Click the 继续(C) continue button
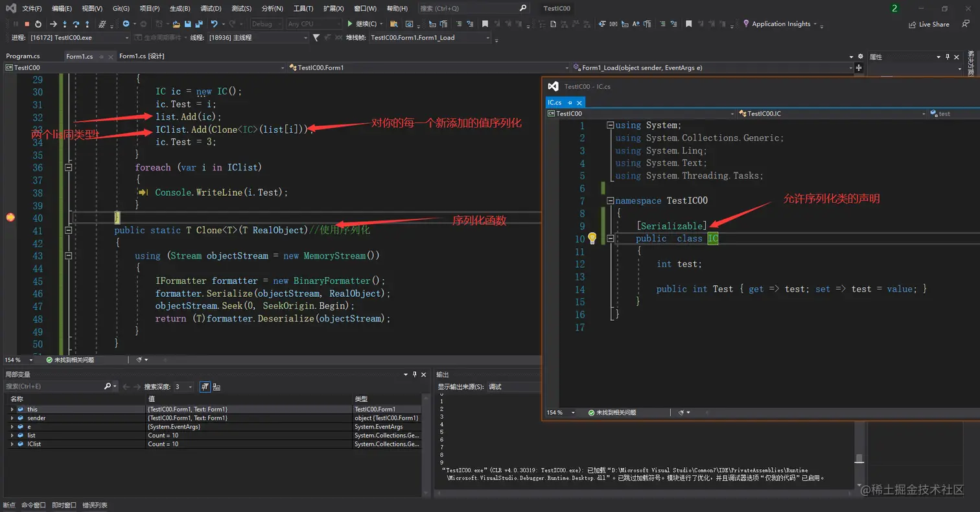The image size is (980, 512). click(x=362, y=24)
